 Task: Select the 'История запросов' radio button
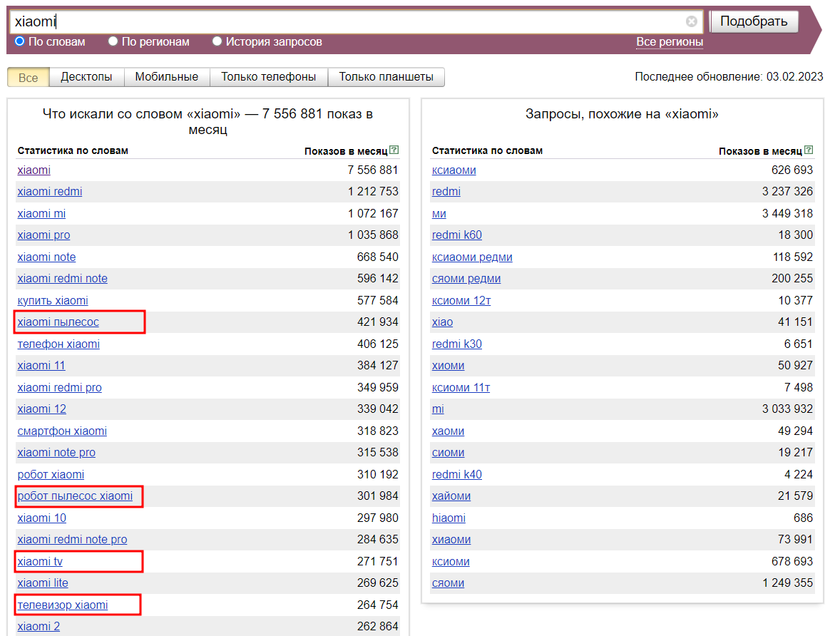coord(217,41)
